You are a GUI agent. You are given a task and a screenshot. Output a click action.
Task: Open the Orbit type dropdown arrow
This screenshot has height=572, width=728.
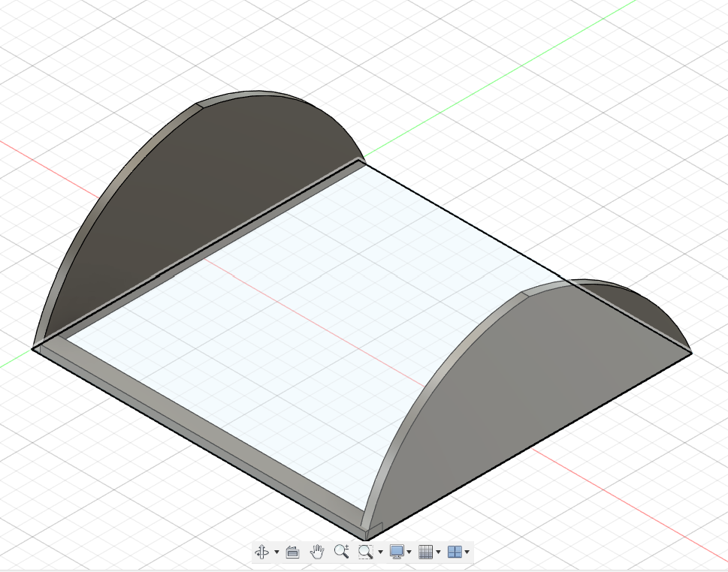click(276, 552)
